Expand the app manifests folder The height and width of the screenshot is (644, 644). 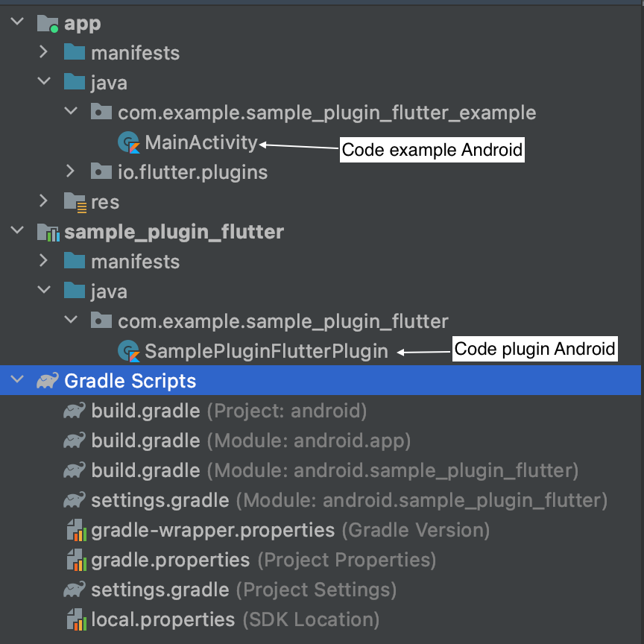(x=43, y=53)
